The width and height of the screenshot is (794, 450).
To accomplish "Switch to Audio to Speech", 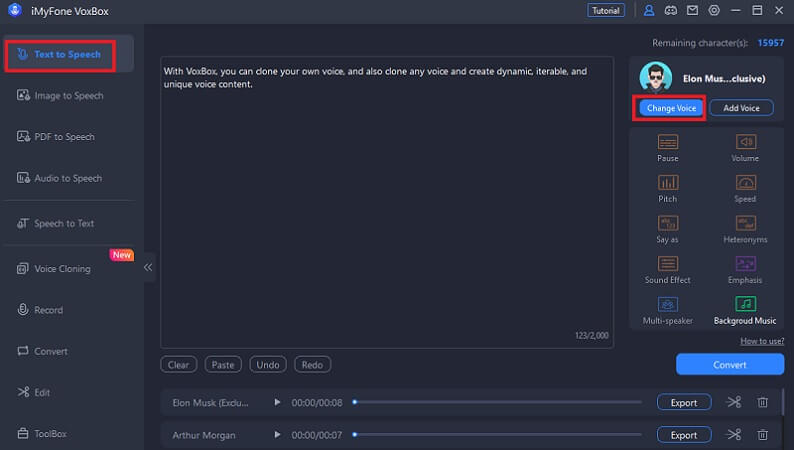I will (x=59, y=178).
